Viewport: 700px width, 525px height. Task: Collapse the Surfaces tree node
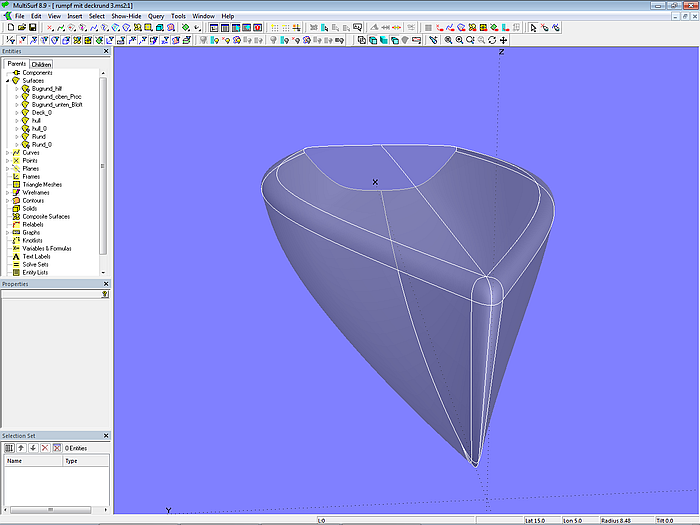point(8,81)
